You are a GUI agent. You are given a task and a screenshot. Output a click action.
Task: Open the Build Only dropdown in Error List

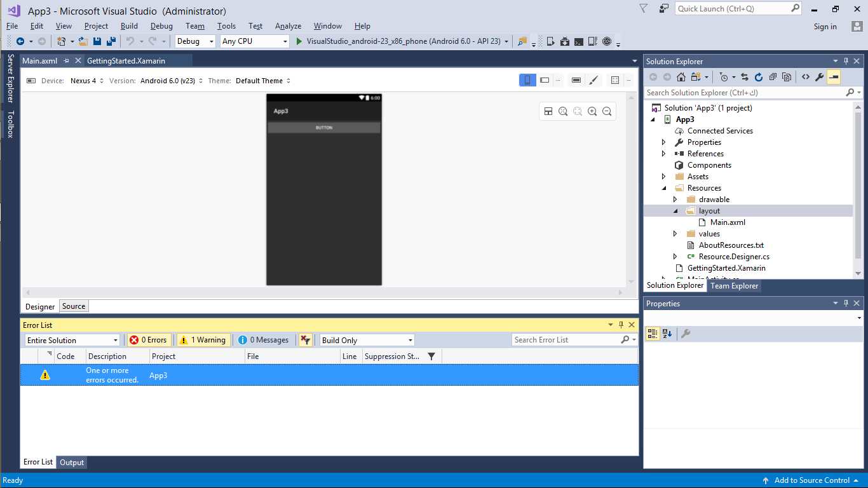tap(366, 339)
